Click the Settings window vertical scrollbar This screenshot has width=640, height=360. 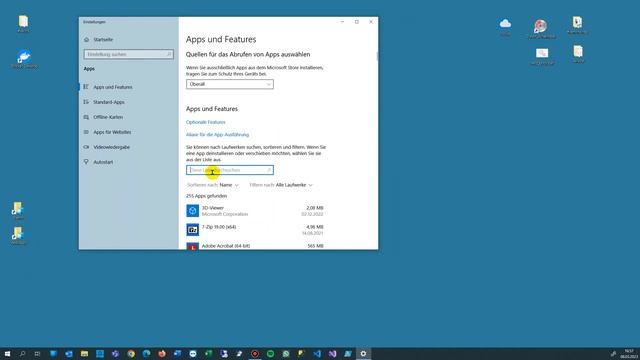pyautogui.click(x=377, y=56)
